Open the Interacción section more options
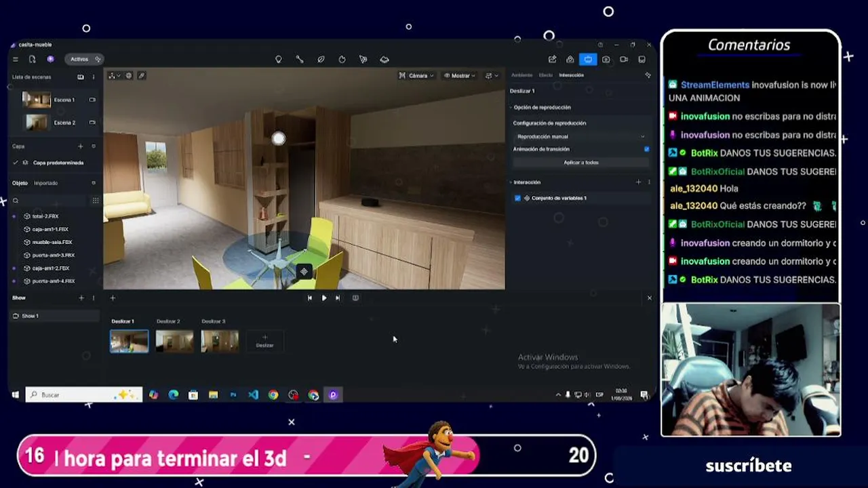This screenshot has height=488, width=868. [x=648, y=182]
